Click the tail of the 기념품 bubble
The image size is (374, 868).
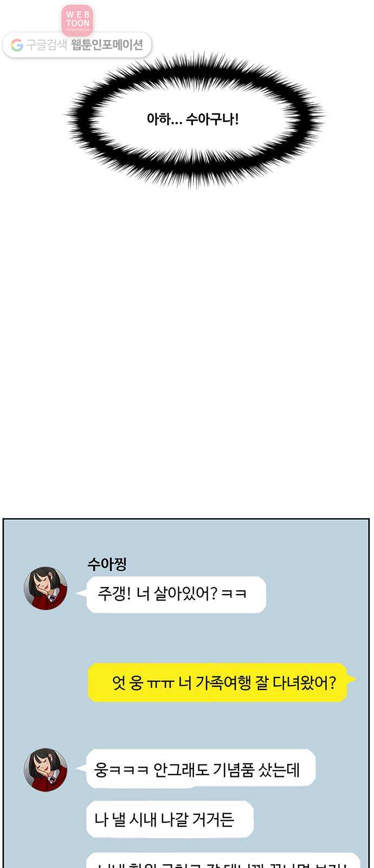pos(81,767)
